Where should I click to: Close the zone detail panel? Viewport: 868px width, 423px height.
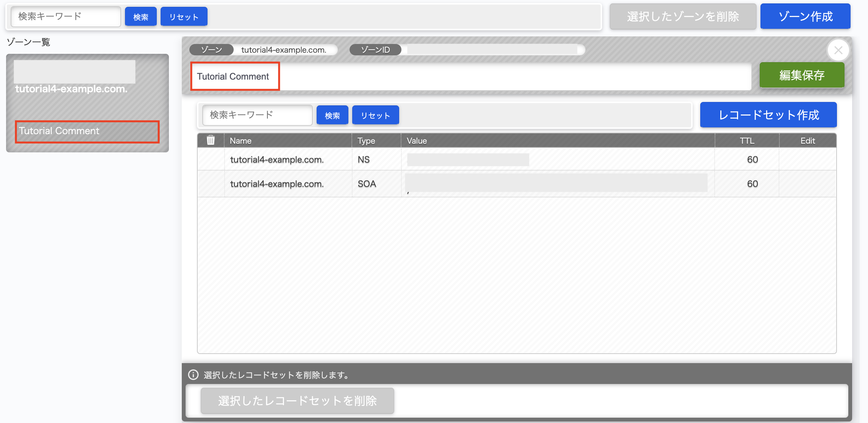838,50
